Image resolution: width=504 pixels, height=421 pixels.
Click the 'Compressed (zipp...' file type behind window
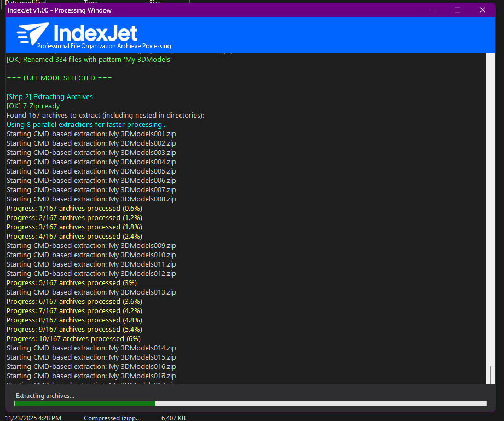pos(112,418)
